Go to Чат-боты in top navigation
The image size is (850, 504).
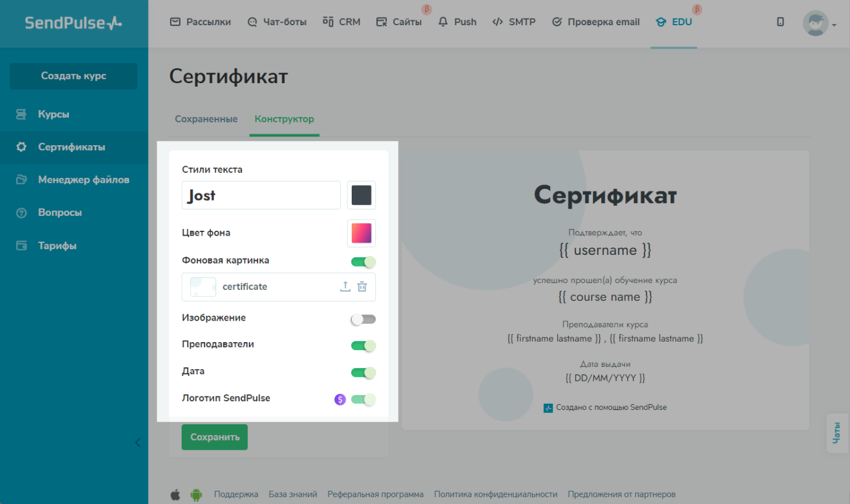tap(277, 22)
